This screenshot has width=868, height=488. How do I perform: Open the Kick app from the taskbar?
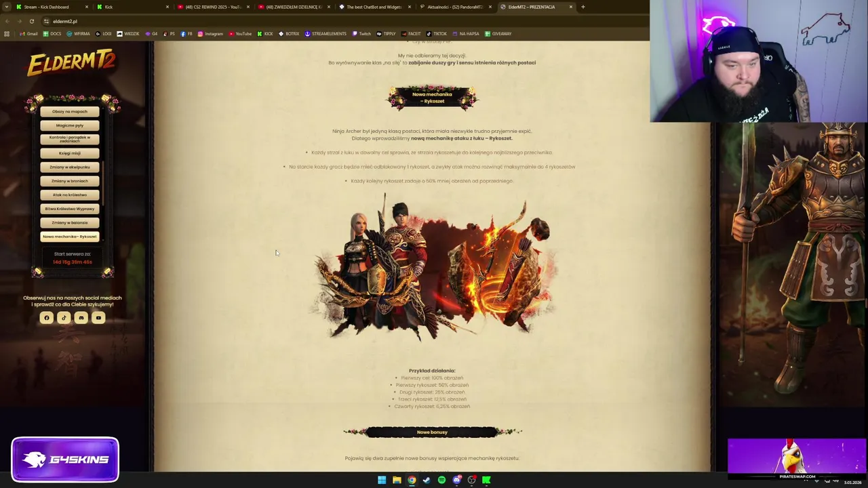click(486, 480)
